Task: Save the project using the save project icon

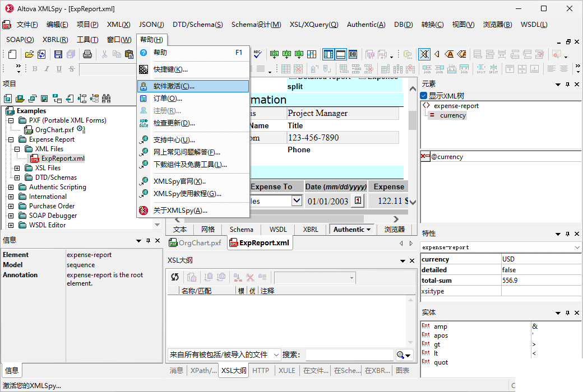Action: coord(44,99)
